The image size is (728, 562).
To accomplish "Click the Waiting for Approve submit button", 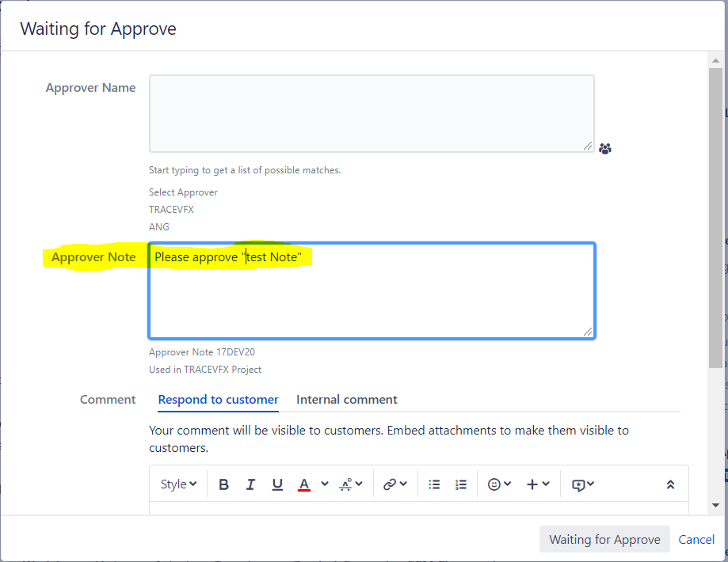I will tap(604, 539).
